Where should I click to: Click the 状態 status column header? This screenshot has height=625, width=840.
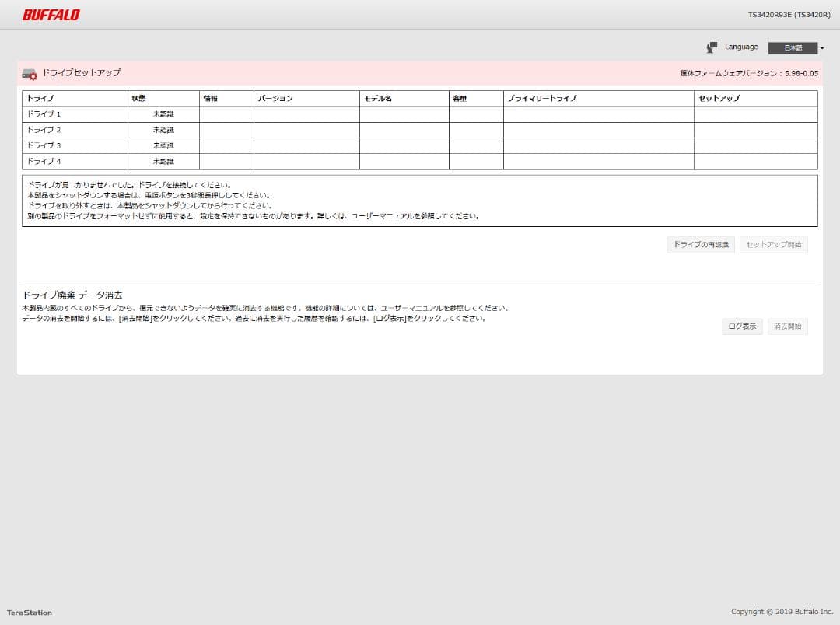[x=140, y=98]
